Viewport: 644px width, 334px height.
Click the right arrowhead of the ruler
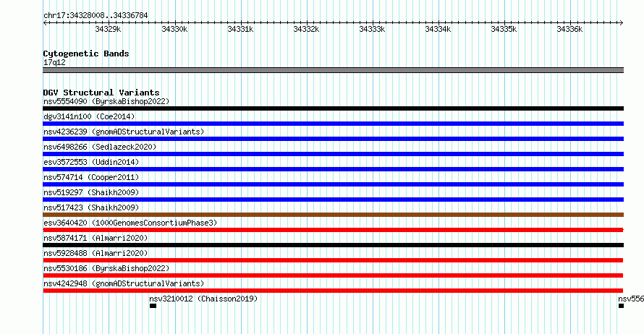[622, 22]
